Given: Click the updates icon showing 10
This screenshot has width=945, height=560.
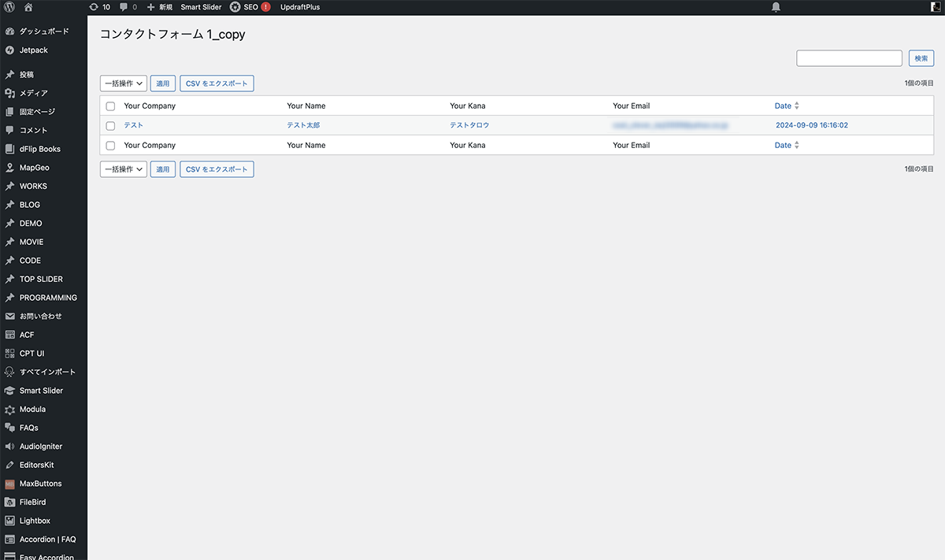Looking at the screenshot, I should pyautogui.click(x=94, y=7).
